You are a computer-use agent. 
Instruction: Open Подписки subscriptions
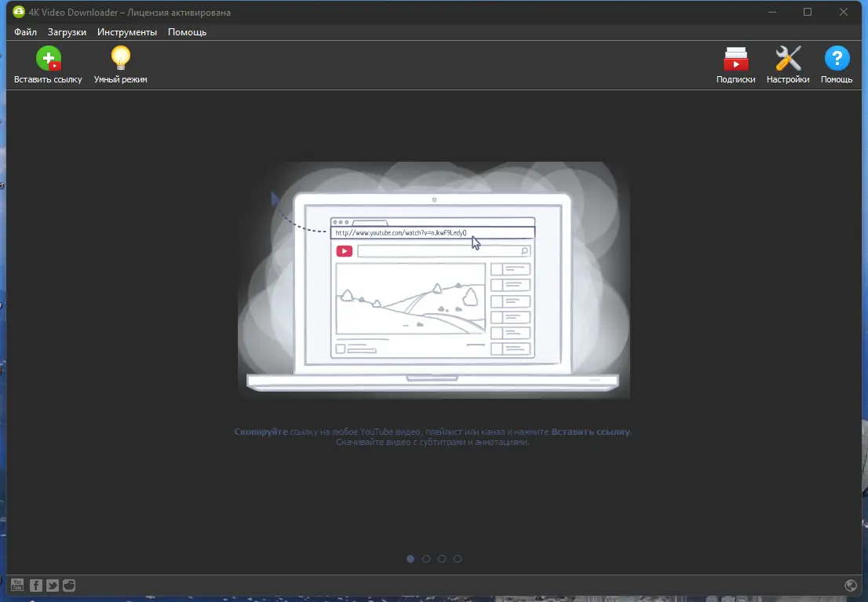pos(735,58)
